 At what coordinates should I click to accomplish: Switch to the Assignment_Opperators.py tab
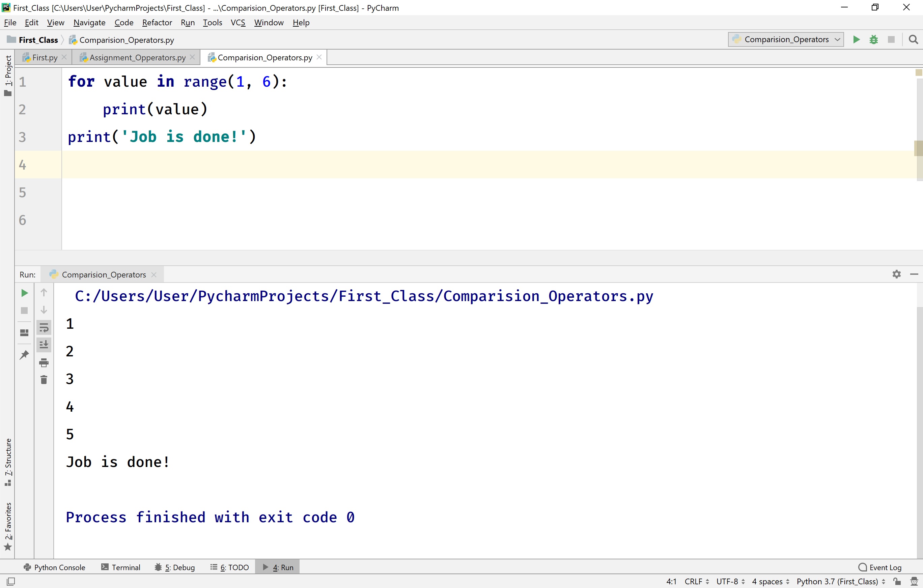(137, 57)
